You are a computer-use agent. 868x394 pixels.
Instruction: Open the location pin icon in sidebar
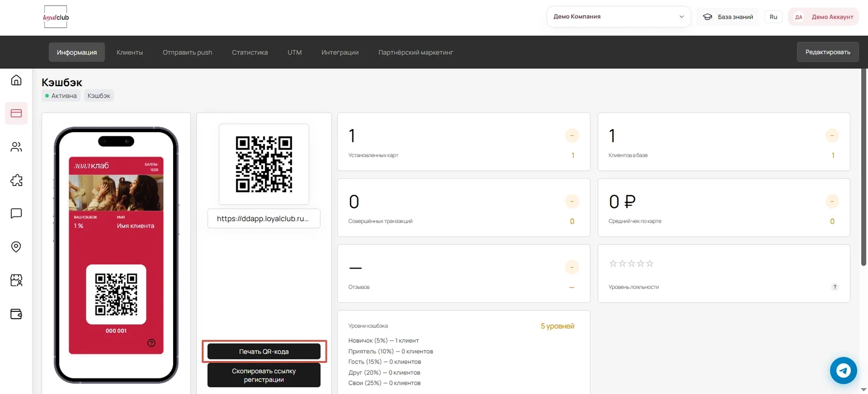click(16, 247)
